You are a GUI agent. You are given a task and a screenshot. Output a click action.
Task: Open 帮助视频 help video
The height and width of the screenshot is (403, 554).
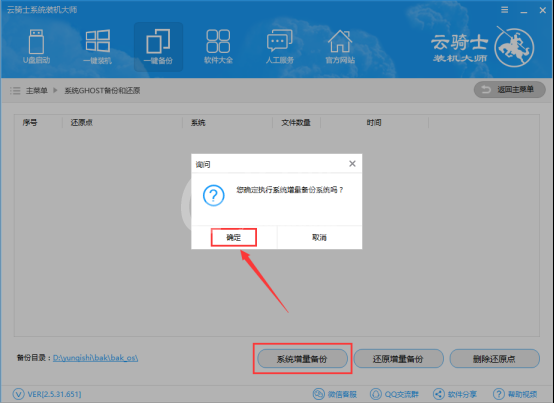[x=515, y=394]
